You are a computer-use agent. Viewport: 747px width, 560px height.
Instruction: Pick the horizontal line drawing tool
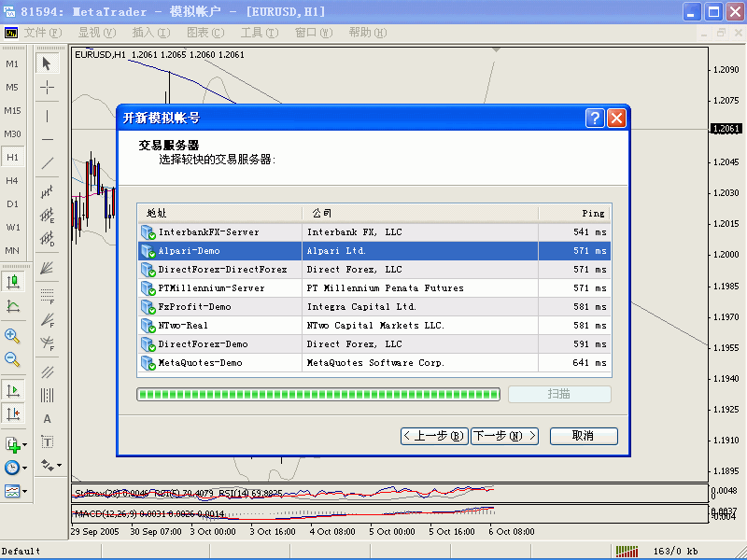click(x=48, y=139)
